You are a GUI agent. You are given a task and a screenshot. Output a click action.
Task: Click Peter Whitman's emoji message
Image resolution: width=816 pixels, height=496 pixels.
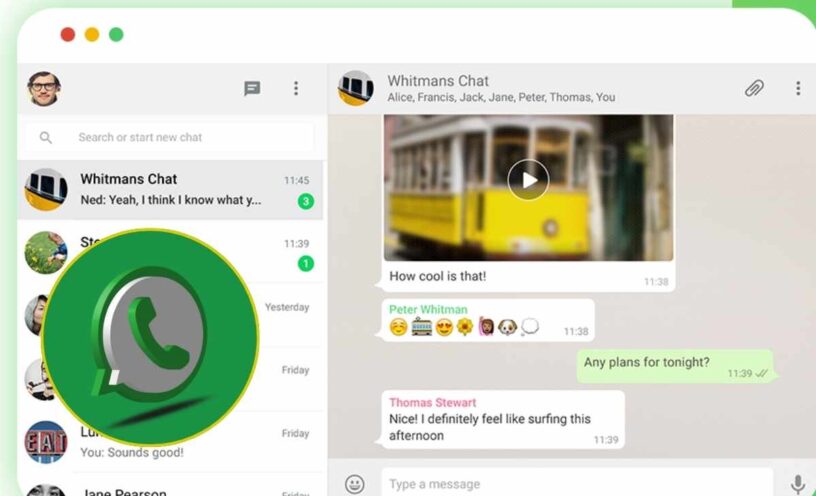[488, 321]
